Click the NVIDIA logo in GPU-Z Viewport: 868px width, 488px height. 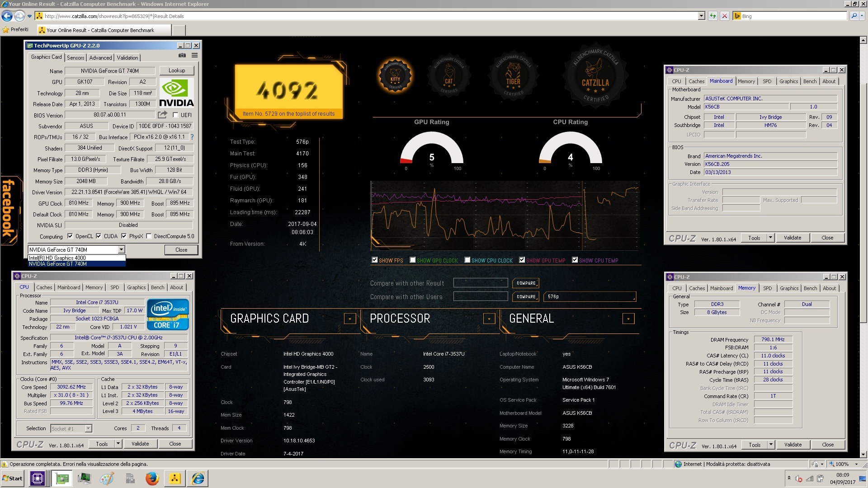click(x=177, y=93)
